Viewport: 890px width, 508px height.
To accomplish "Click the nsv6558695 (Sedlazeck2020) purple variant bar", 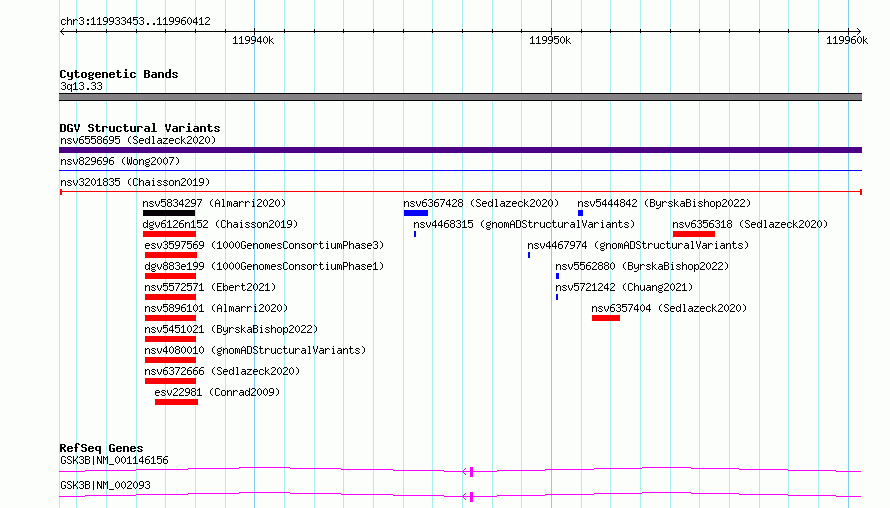I will [460, 150].
